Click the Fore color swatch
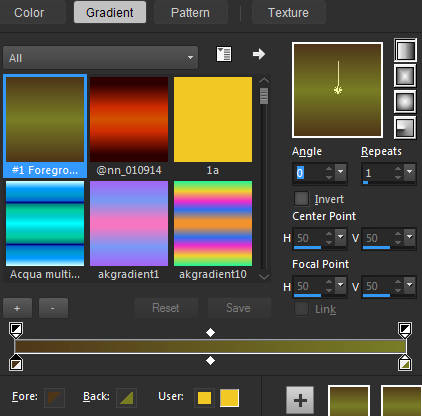 point(54,398)
